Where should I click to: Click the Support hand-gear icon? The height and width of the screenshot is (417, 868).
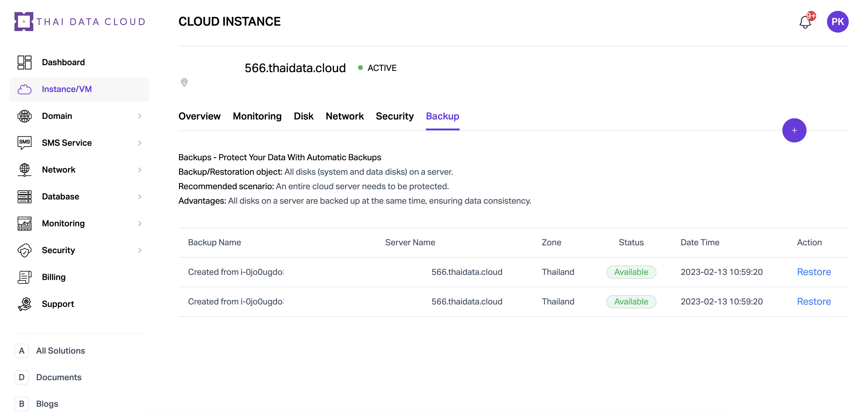pyautogui.click(x=24, y=304)
